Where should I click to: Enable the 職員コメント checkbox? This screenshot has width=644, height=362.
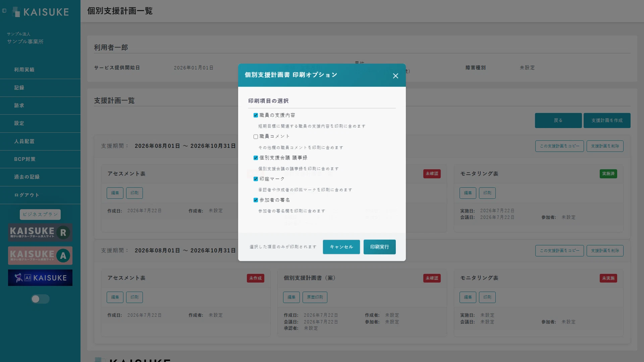point(256,137)
